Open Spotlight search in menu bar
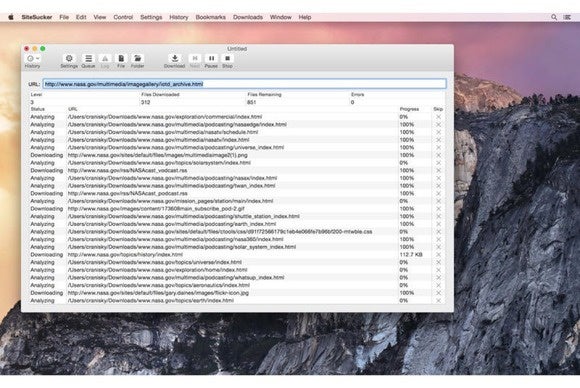 click(x=554, y=17)
